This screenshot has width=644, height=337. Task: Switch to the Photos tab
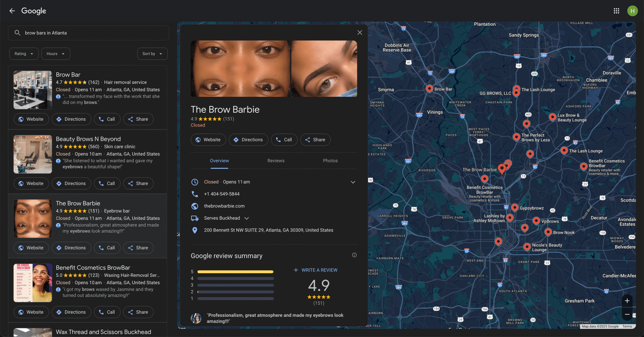tap(330, 161)
